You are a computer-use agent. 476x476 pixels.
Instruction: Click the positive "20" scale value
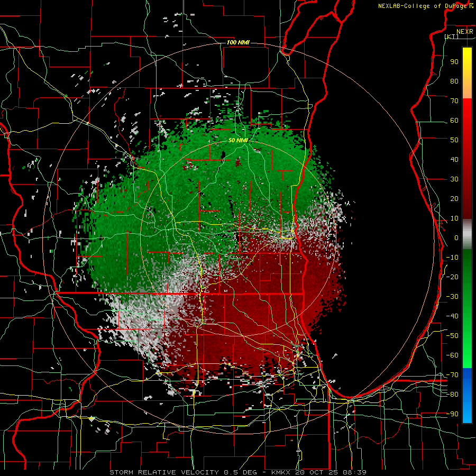(x=454, y=198)
